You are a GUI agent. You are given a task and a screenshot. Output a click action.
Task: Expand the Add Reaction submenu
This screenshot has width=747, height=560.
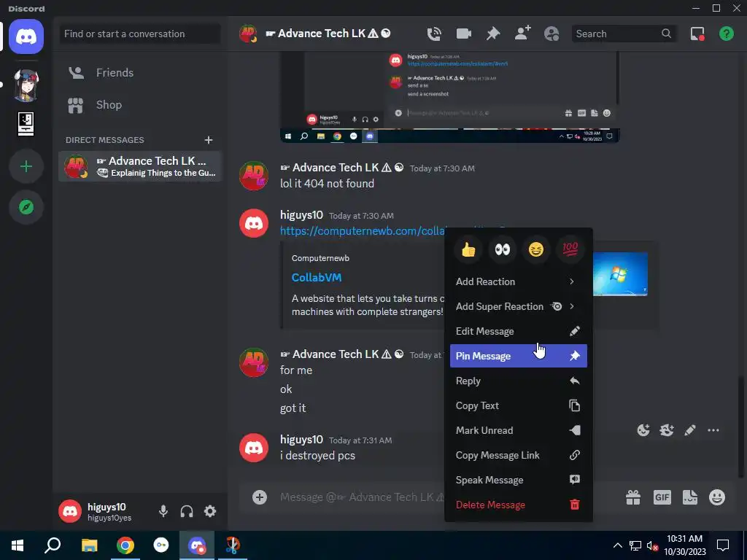[x=519, y=281]
